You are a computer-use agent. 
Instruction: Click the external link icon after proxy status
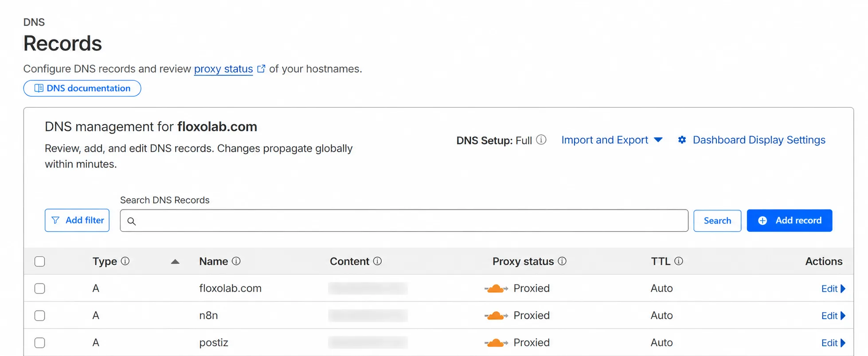pyautogui.click(x=261, y=68)
